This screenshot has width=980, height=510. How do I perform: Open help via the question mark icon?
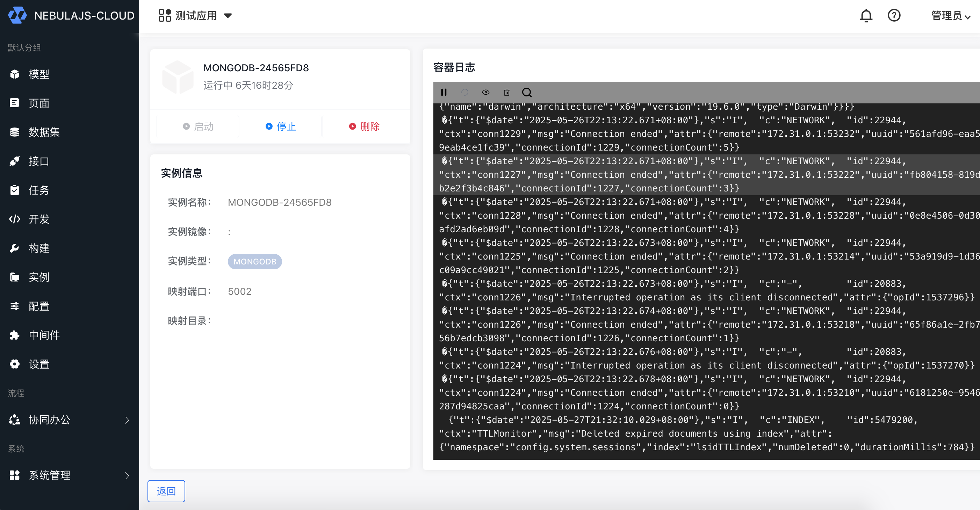894,15
